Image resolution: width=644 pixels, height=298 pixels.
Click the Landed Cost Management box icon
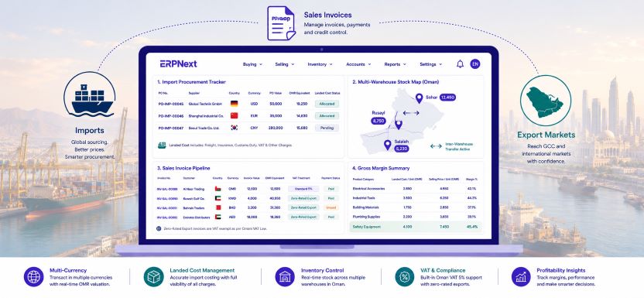(x=153, y=276)
